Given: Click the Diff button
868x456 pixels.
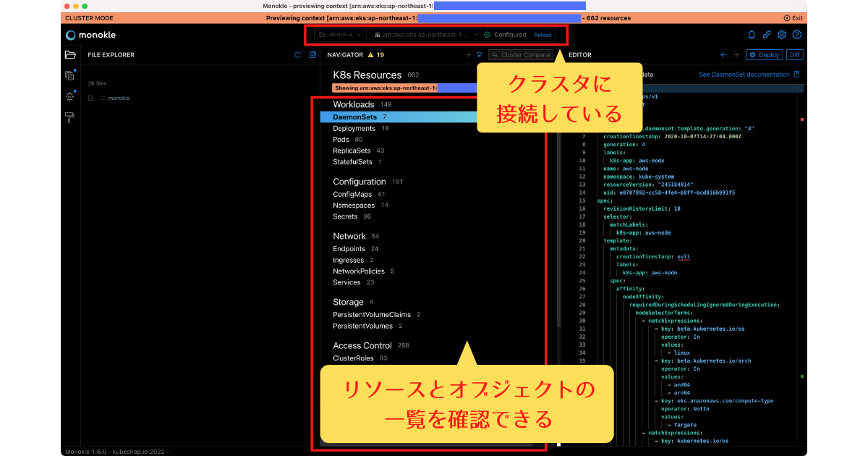Looking at the screenshot, I should click(x=795, y=54).
